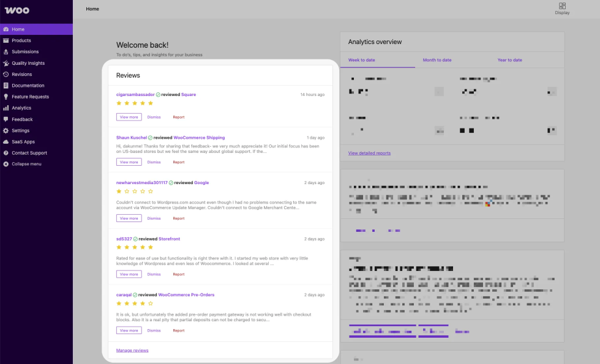Click the Collapse menu arrow icon
This screenshot has height=364, width=600.
click(6, 164)
